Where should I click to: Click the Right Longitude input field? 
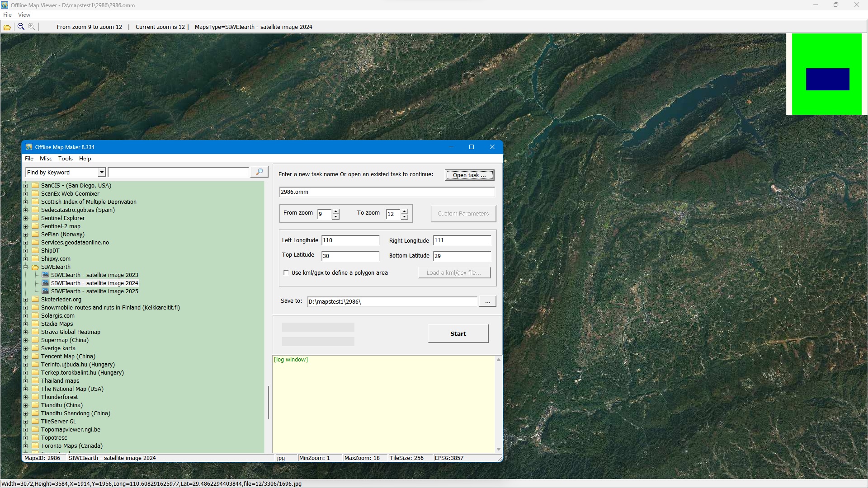462,240
